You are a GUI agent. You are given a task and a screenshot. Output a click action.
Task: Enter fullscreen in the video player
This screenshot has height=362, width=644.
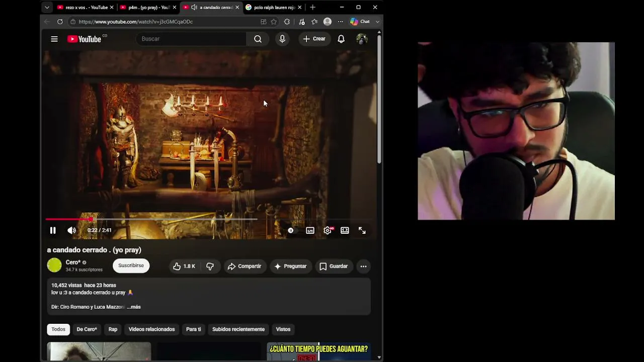tap(362, 230)
